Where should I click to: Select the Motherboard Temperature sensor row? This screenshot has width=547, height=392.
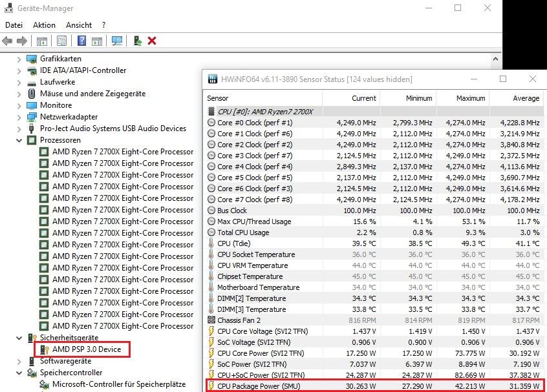[374, 287]
